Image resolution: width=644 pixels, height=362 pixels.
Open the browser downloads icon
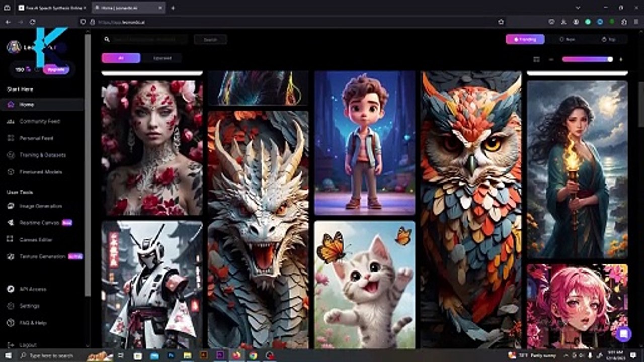tap(563, 22)
